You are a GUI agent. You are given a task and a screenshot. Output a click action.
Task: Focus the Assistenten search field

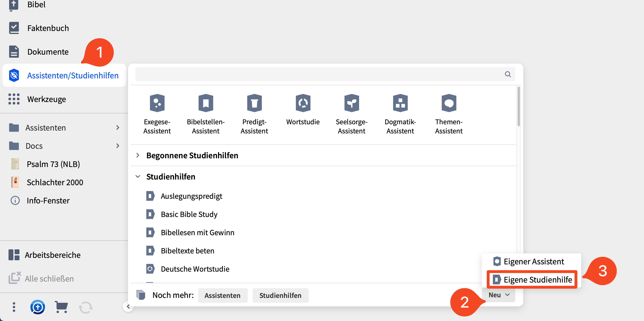[325, 74]
